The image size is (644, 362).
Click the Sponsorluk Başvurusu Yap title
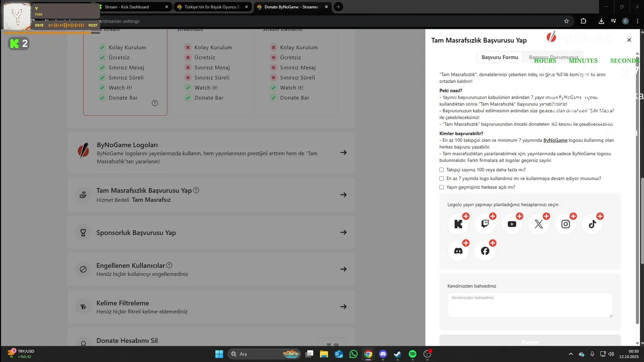click(x=136, y=233)
